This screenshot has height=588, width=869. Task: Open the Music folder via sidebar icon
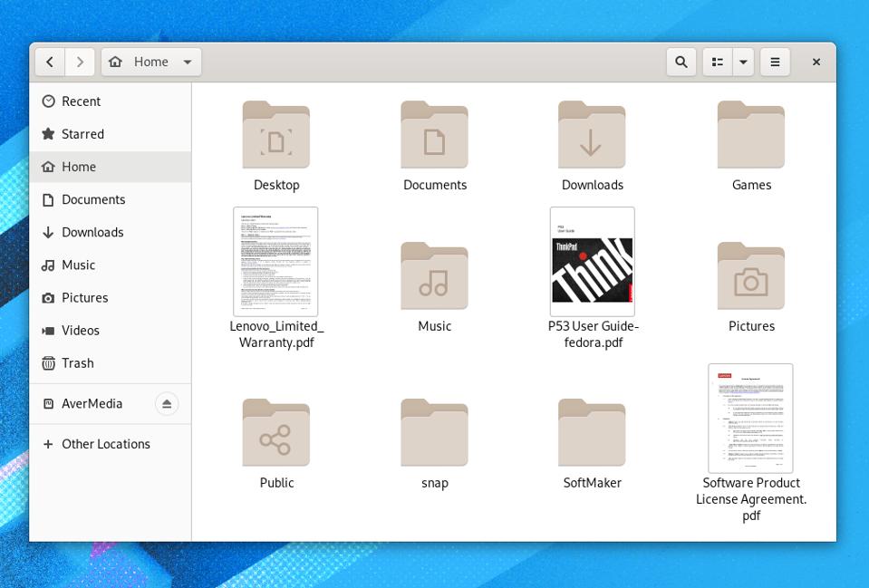coord(80,265)
